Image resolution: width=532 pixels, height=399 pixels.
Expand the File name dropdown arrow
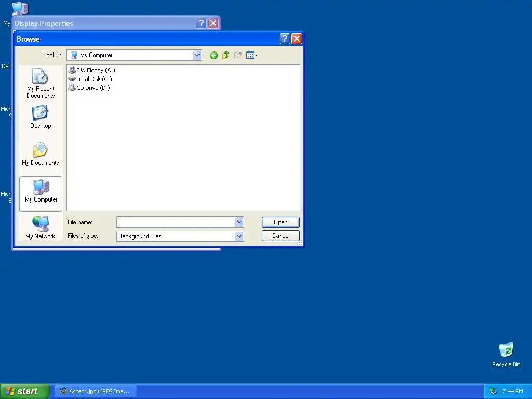pyautogui.click(x=239, y=222)
